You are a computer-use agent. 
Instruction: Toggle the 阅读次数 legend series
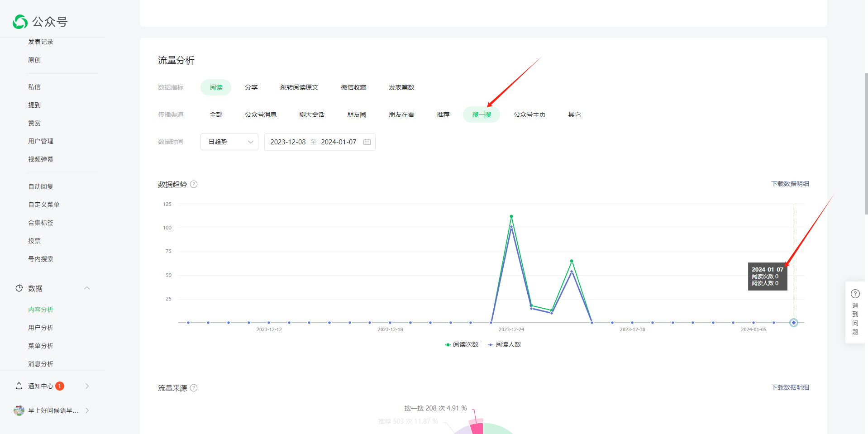tap(462, 345)
